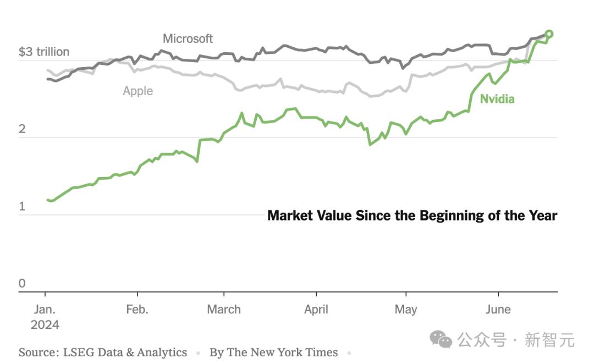Click the 2 trillion y-axis label
Image resolution: width=594 pixels, height=364 pixels.
click(22, 129)
